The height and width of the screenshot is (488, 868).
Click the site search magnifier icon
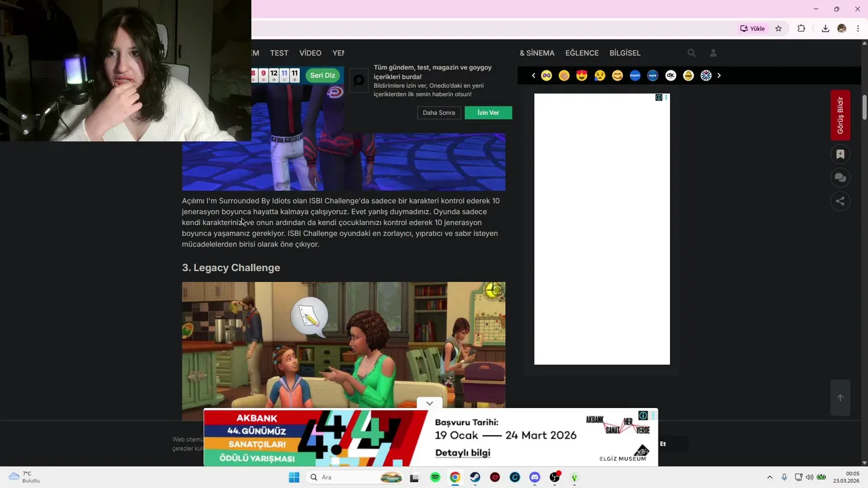click(x=692, y=53)
